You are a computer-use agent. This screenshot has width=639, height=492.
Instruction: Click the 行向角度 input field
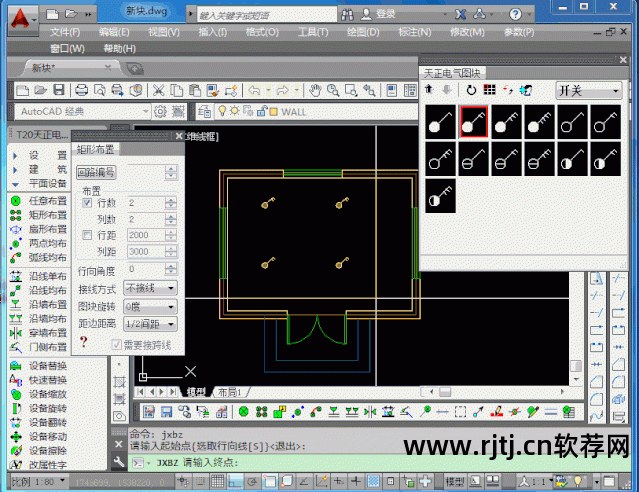pyautogui.click(x=146, y=269)
